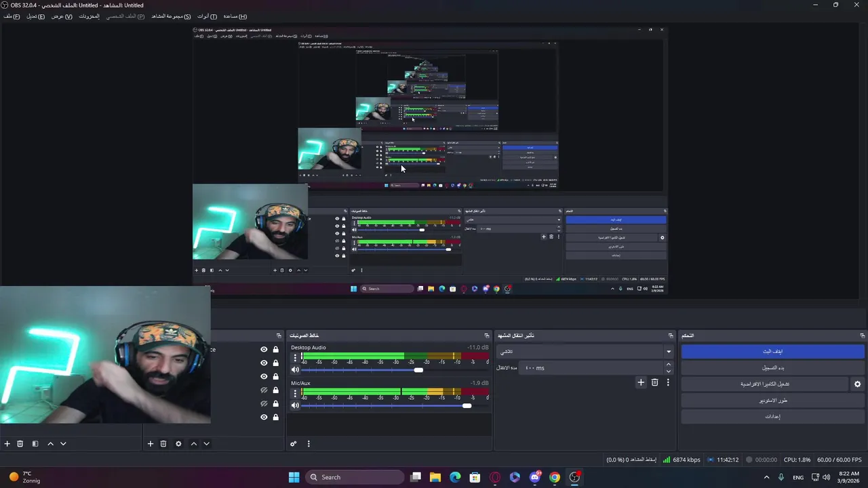Delete the selected source with the trash icon
Image resolution: width=868 pixels, height=488 pixels.
[x=163, y=444]
